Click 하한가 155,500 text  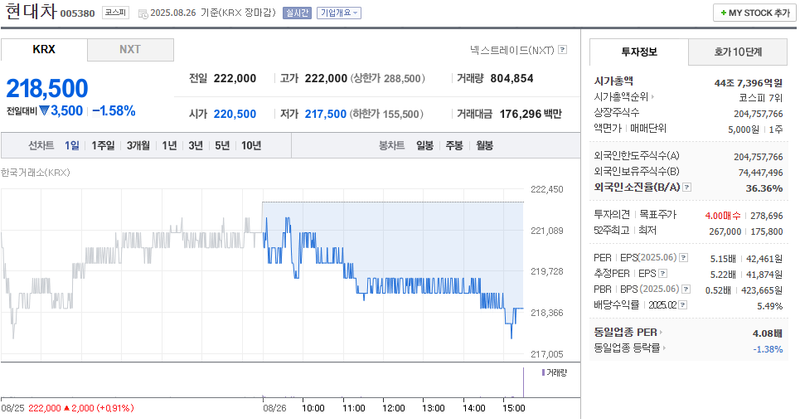pyautogui.click(x=387, y=114)
